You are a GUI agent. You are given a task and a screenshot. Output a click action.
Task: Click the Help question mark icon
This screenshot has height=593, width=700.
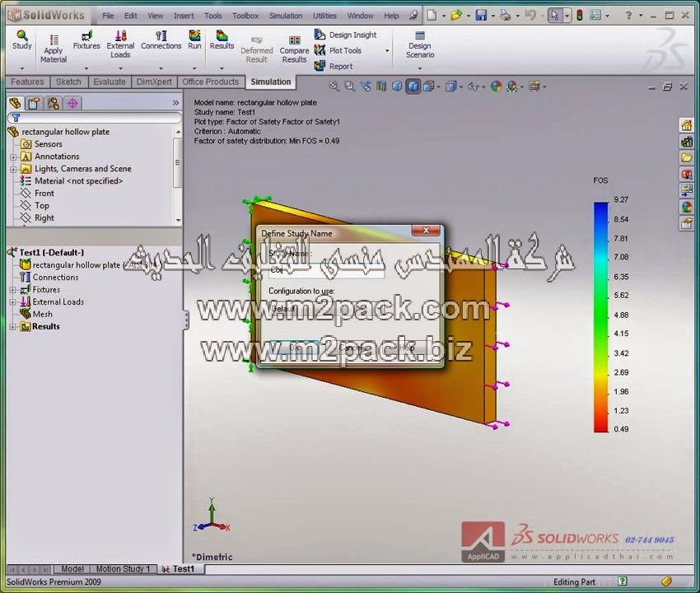click(x=628, y=16)
